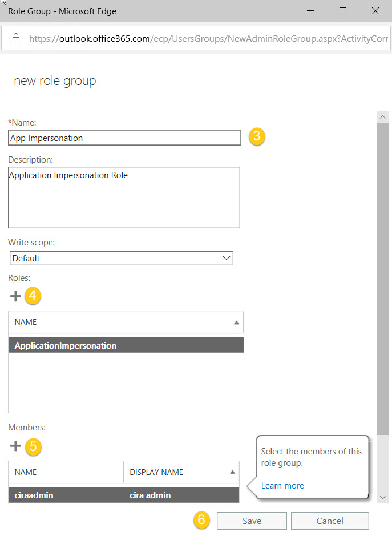
Task: Maximize the Role Group window
Action: 343,11
